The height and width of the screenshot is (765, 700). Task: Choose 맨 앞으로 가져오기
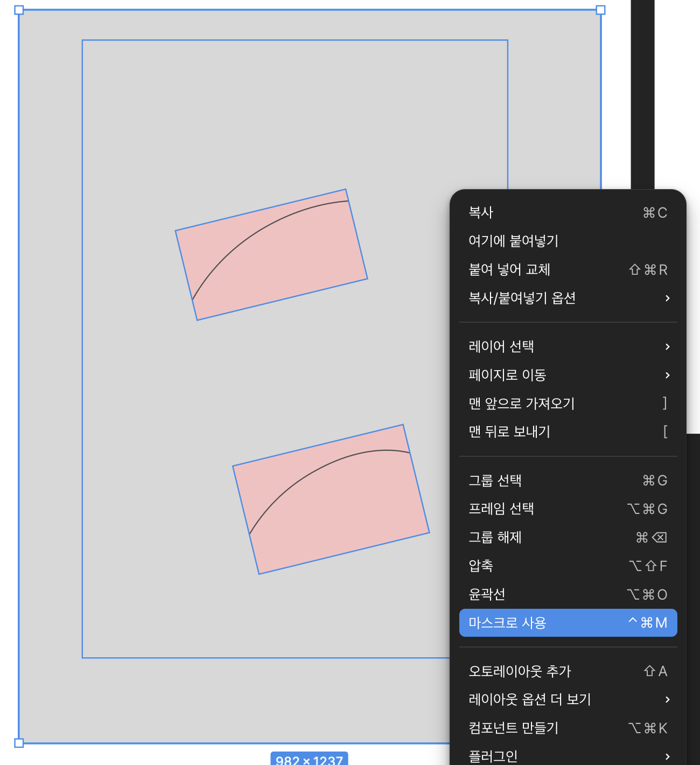click(x=568, y=403)
